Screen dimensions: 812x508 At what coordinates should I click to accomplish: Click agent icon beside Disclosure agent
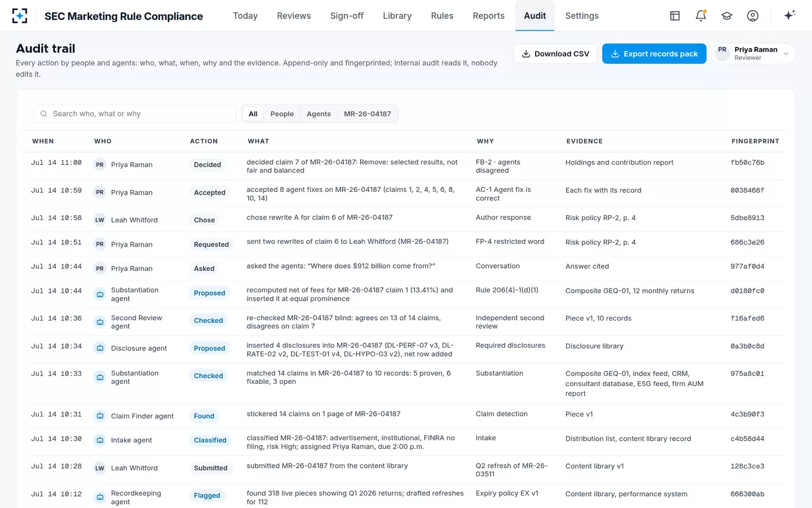[100, 348]
